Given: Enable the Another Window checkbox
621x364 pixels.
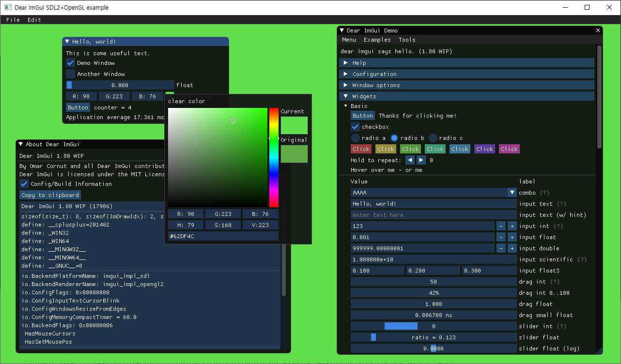Looking at the screenshot, I should click(71, 74).
